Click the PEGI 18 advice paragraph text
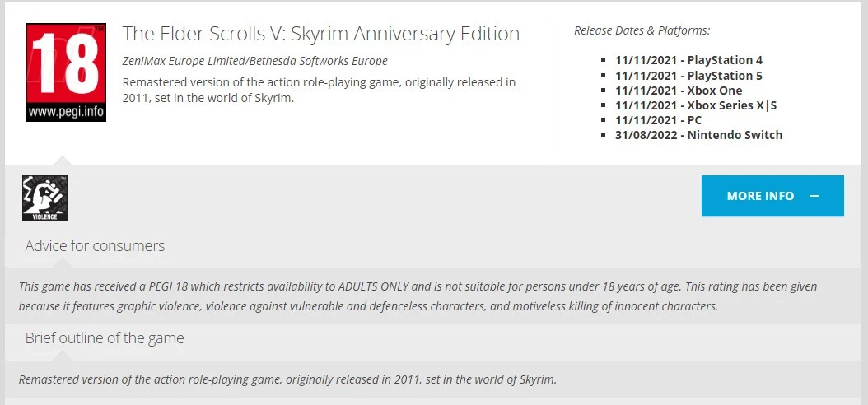 point(418,296)
